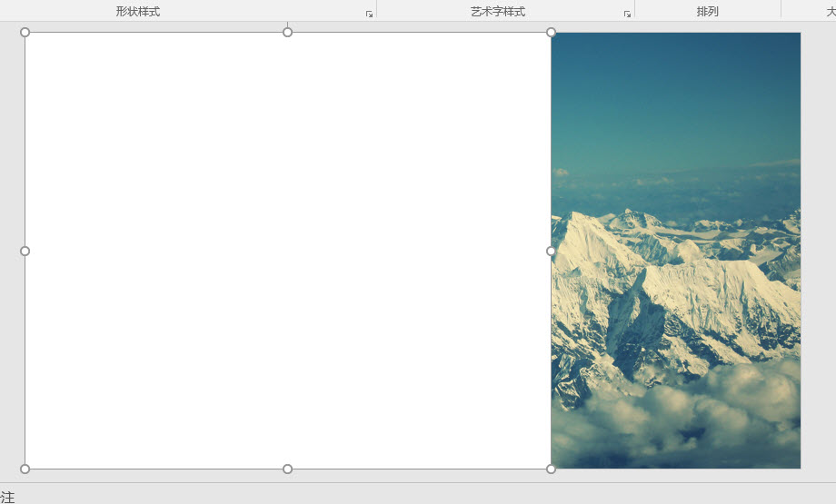Screen dimensions: 836x504
Task: Open the 艺术字样式 dialog launcher
Action: (627, 14)
